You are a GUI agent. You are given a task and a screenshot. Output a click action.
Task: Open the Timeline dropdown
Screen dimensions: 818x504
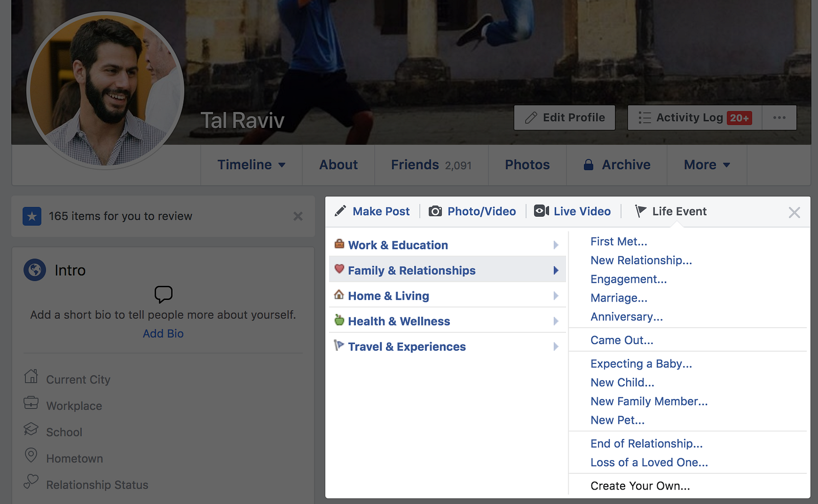coord(251,165)
